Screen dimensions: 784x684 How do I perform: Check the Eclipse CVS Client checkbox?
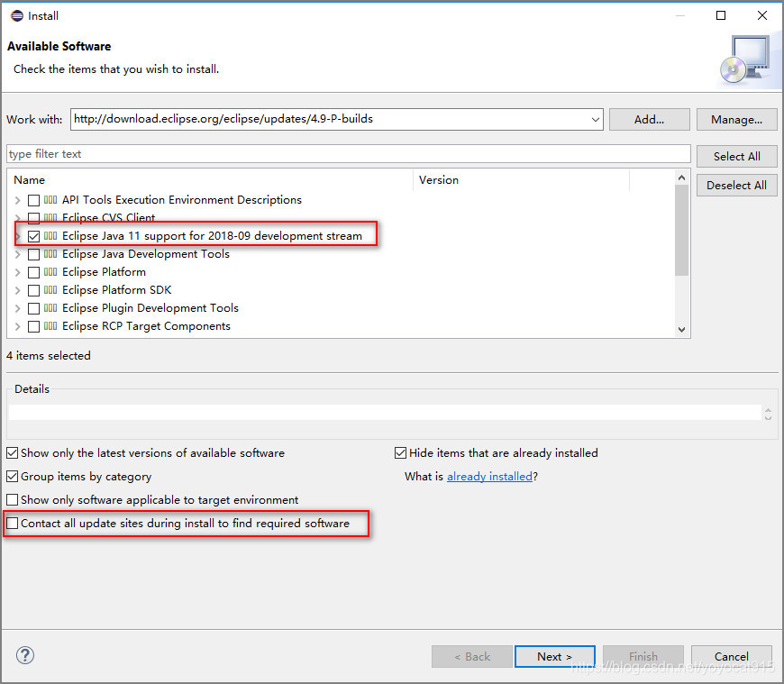[x=33, y=218]
